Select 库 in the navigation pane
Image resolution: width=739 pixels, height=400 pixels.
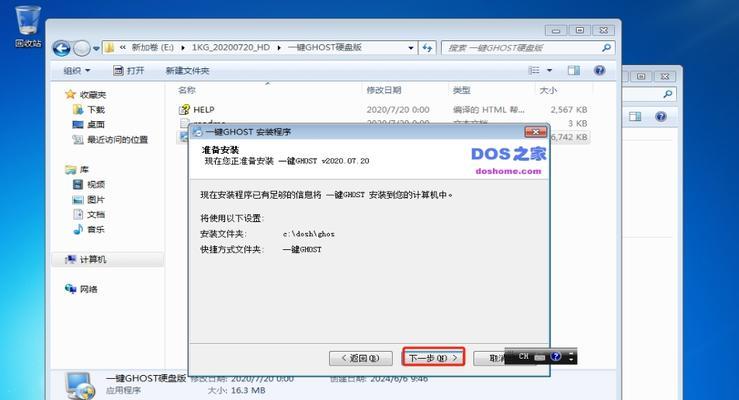coord(77,170)
